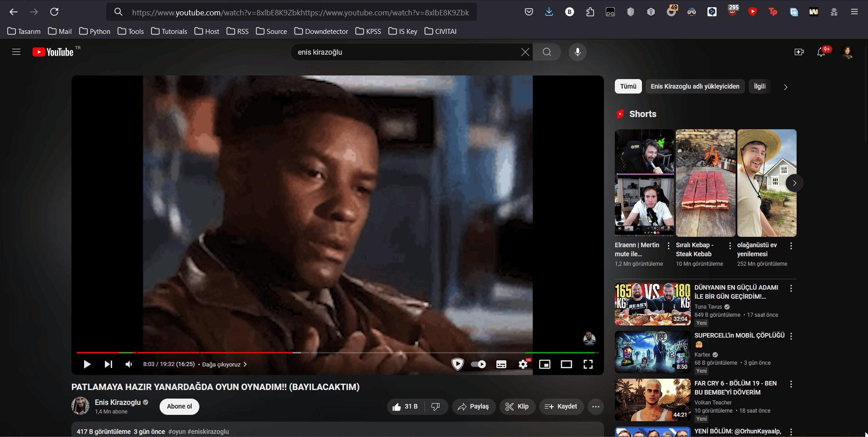Click the channel watermark in the player
868x437 pixels.
coord(589,338)
